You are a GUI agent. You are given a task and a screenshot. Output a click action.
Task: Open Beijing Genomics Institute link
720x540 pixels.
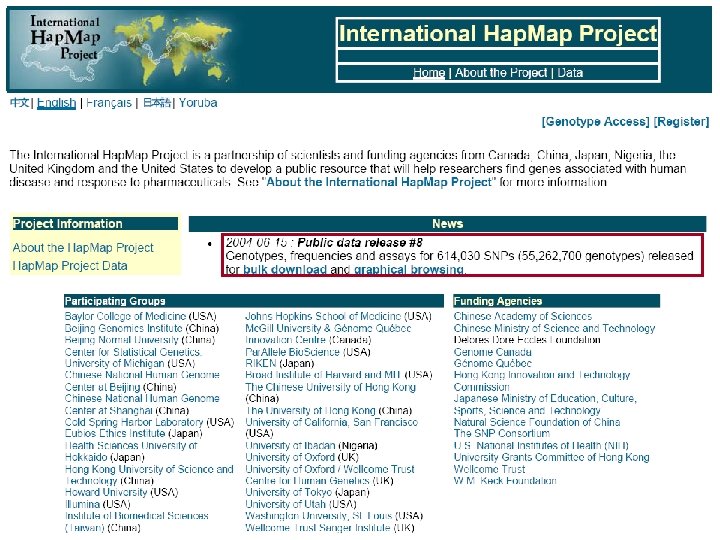click(x=124, y=328)
